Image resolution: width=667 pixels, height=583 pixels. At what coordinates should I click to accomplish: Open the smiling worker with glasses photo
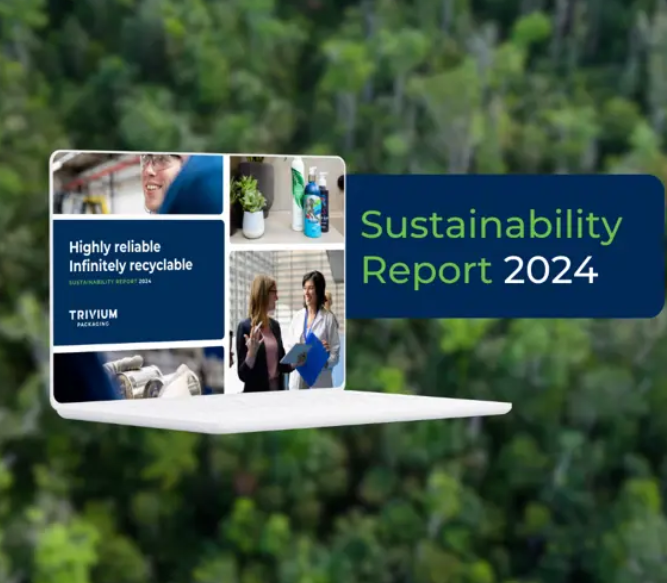138,185
